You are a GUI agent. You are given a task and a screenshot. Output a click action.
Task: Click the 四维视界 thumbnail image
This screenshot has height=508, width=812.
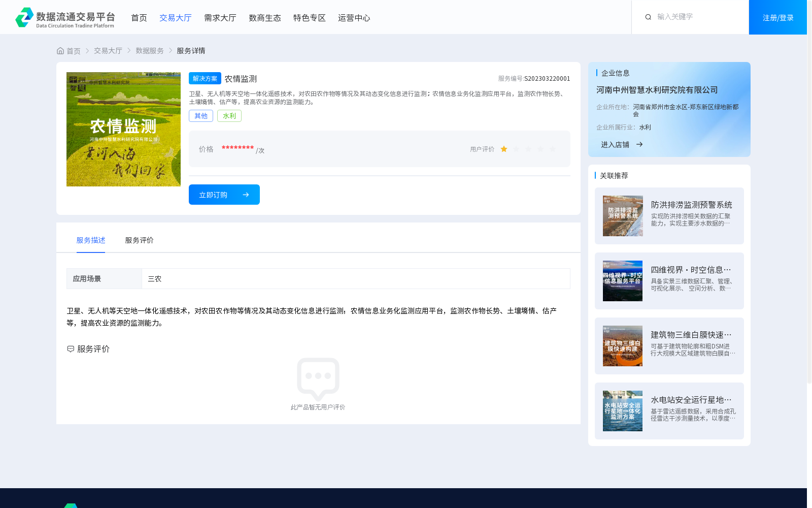pos(623,281)
